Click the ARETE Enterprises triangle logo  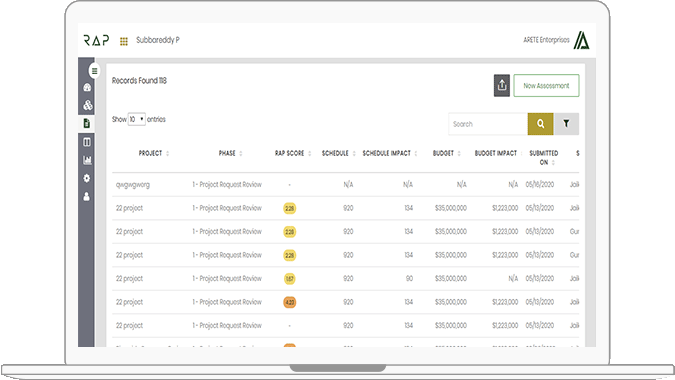point(581,40)
